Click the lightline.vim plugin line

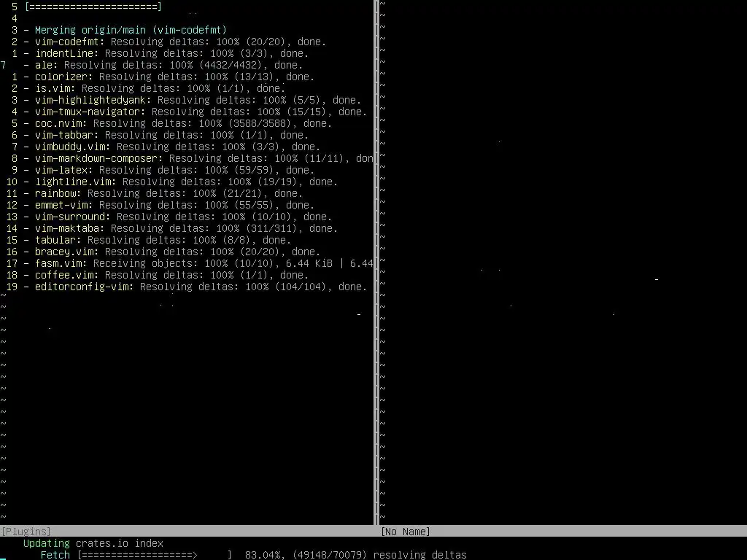[181, 182]
